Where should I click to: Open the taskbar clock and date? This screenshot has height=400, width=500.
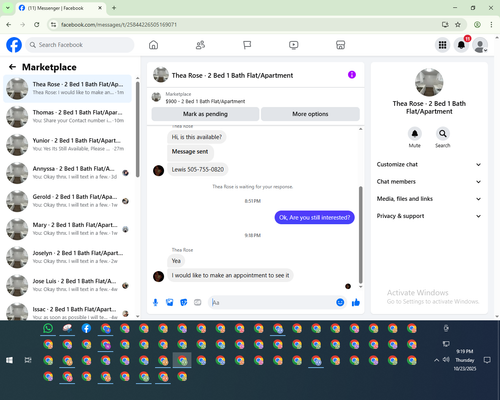point(465,360)
